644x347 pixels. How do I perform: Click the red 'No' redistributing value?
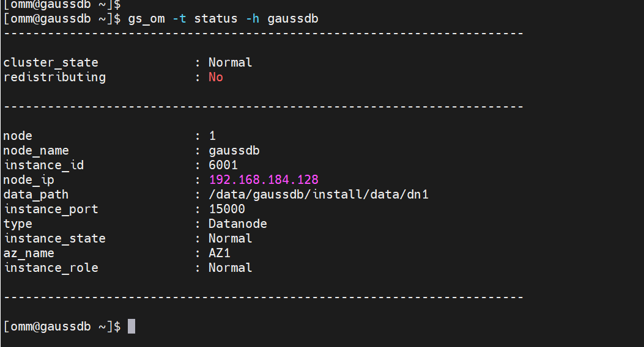(216, 77)
